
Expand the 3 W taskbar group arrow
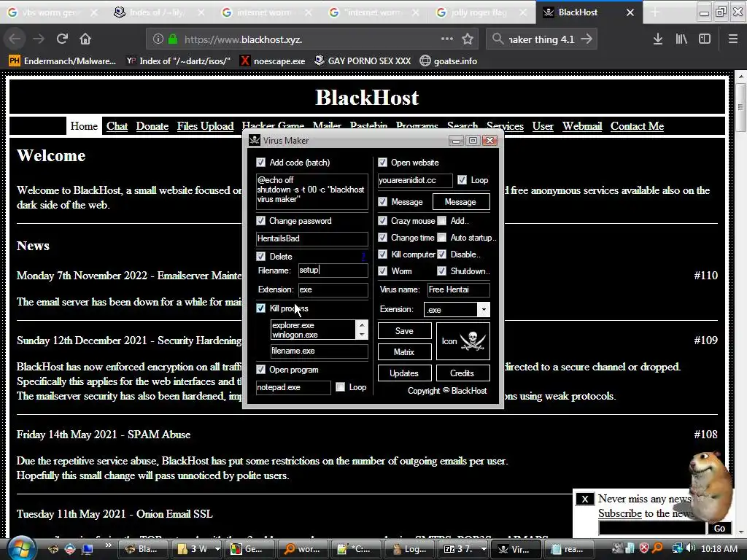click(217, 549)
